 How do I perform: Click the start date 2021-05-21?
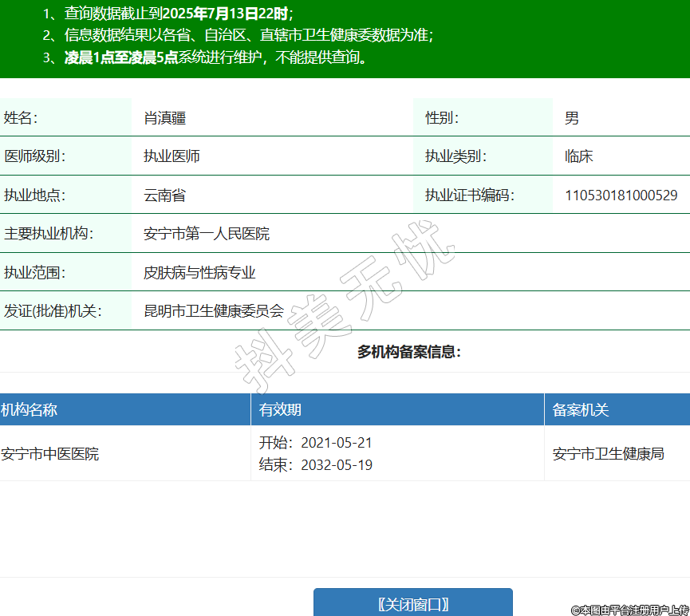[336, 443]
